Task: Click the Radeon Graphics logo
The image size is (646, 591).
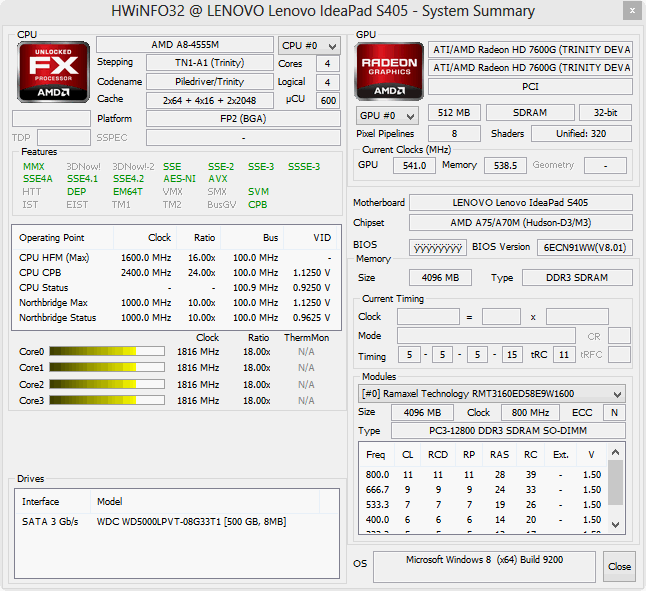Action: (x=389, y=71)
